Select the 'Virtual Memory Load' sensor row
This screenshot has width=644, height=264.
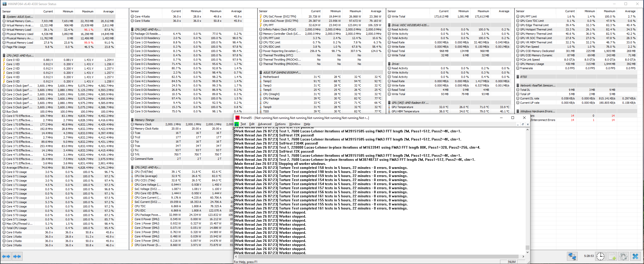click(59, 30)
